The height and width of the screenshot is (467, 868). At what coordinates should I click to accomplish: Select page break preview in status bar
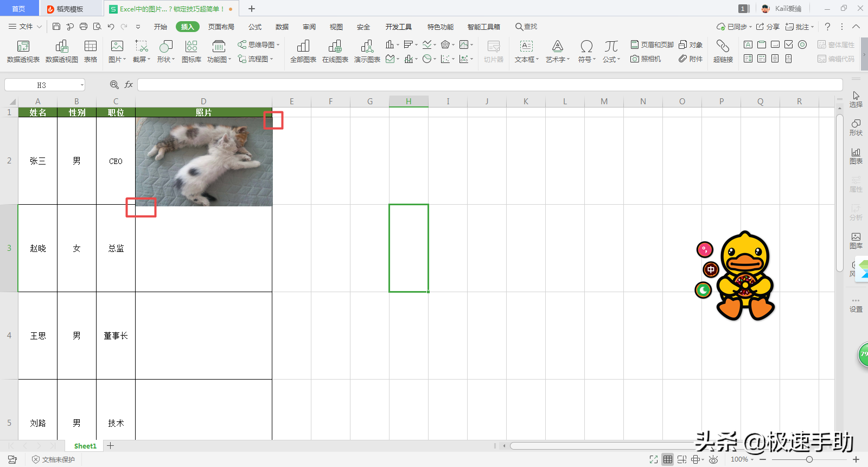(682, 459)
